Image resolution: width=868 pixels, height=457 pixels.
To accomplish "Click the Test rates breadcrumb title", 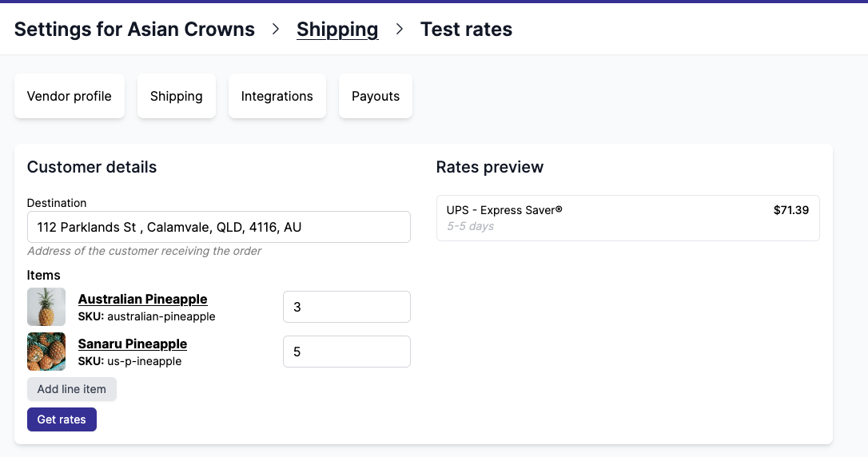I will click(466, 30).
